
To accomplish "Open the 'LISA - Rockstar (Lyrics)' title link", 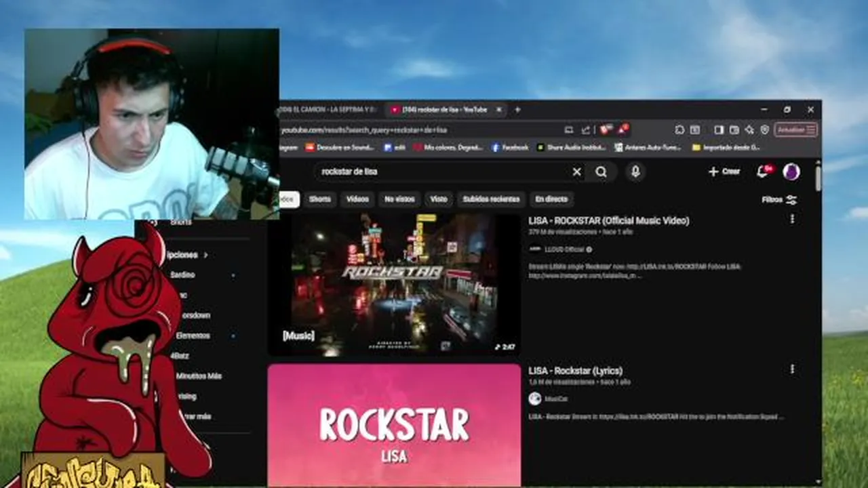I will [x=575, y=371].
